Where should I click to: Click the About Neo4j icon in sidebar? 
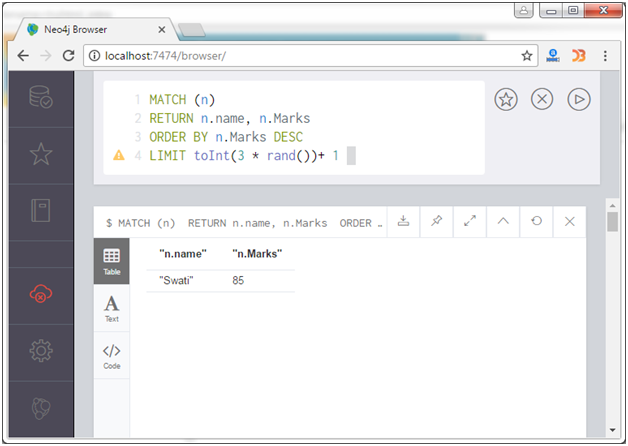40,408
